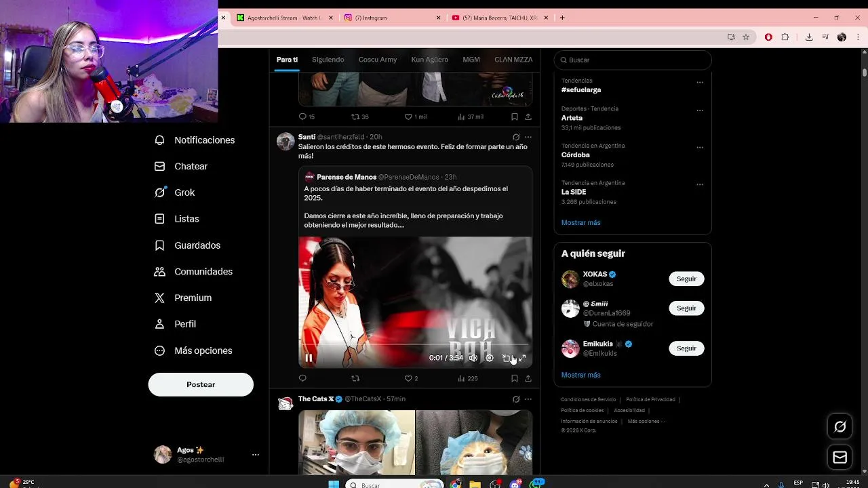This screenshot has height=488, width=868.
Task: Switch to the Instagram browser tab
Action: point(393,18)
